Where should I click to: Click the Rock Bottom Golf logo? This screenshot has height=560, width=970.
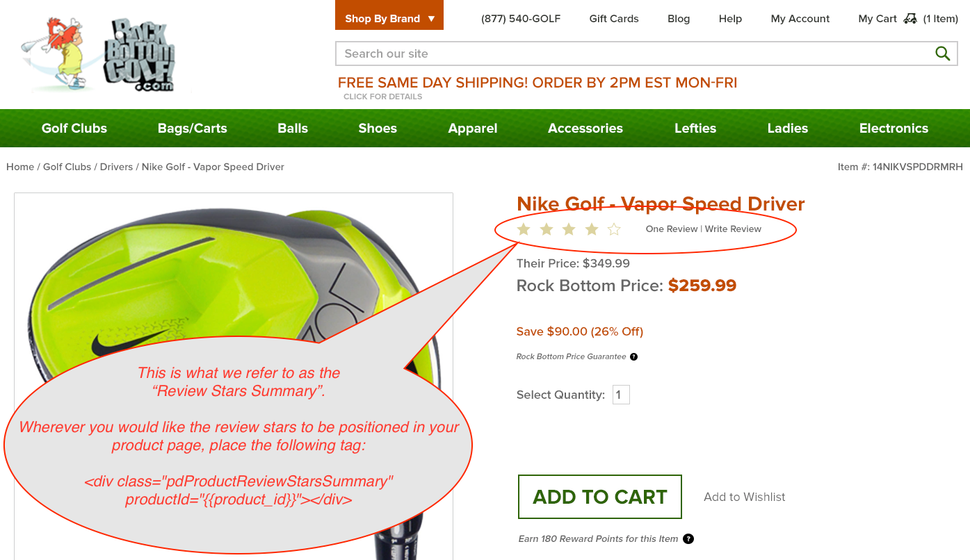pyautogui.click(x=97, y=55)
